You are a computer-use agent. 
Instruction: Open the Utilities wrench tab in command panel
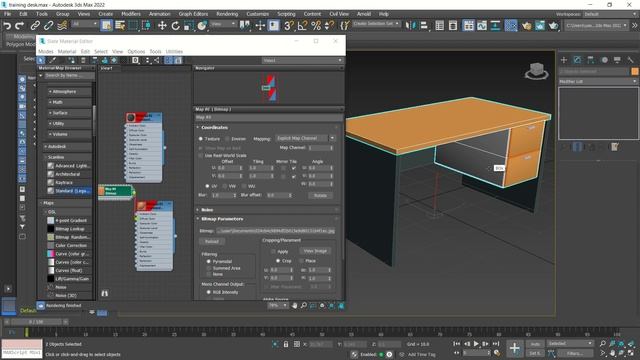(x=631, y=60)
